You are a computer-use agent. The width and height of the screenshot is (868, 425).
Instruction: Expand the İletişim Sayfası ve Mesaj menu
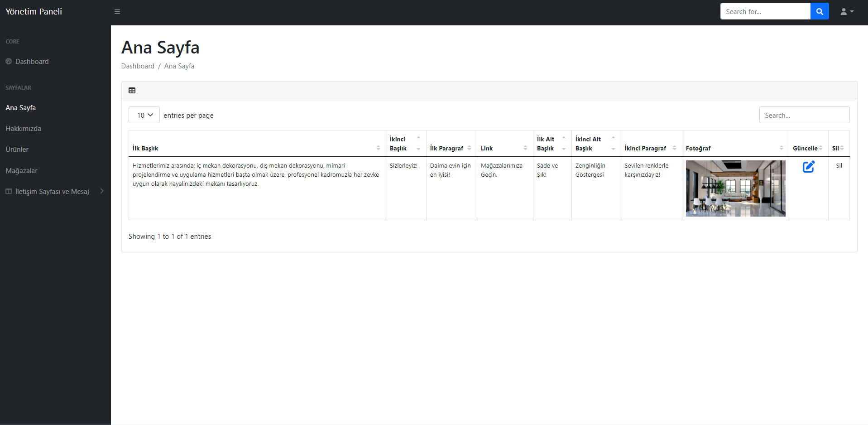101,191
